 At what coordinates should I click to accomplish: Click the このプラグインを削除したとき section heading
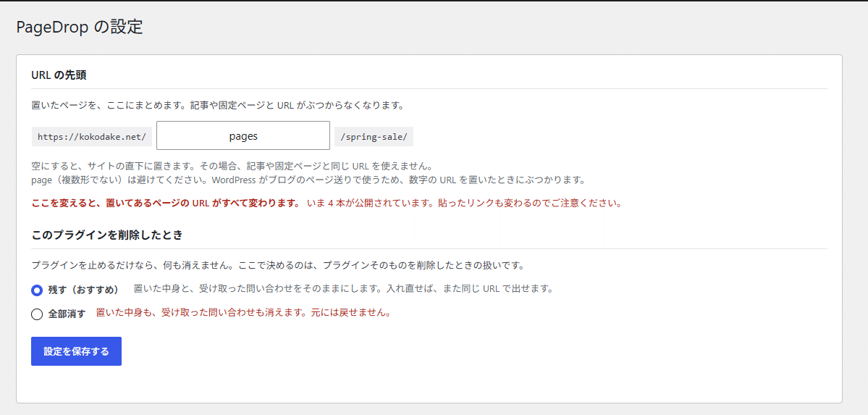(107, 235)
